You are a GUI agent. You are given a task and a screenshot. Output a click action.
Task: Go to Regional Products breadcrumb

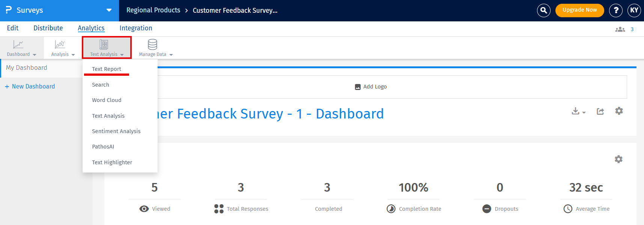point(153,10)
